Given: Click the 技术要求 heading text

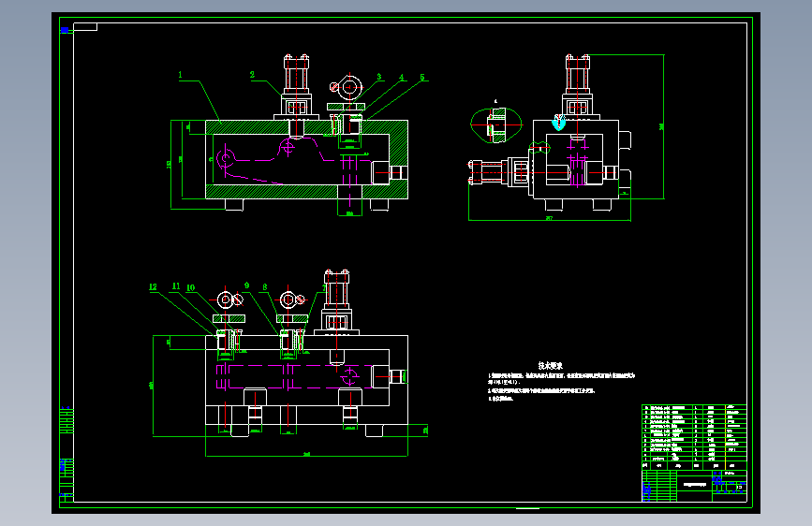Looking at the screenshot, I should [550, 366].
